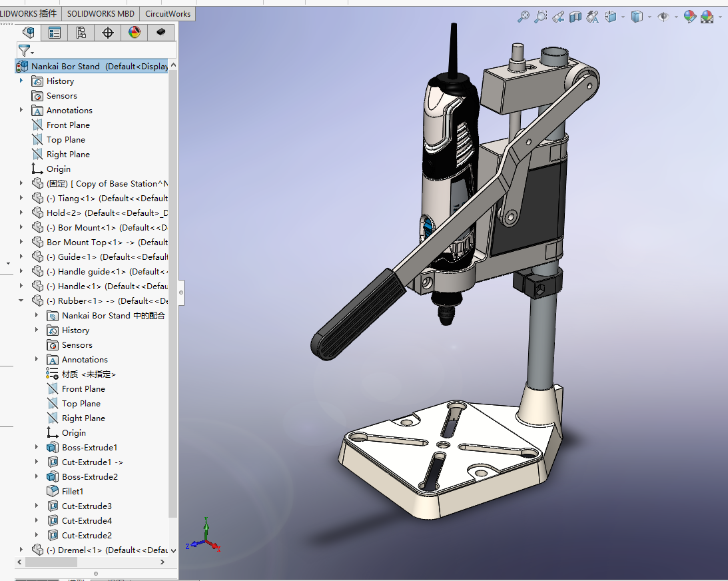This screenshot has height=581, width=728.
Task: Switch to the SOLIDWORKS MBD tab
Action: (x=101, y=13)
